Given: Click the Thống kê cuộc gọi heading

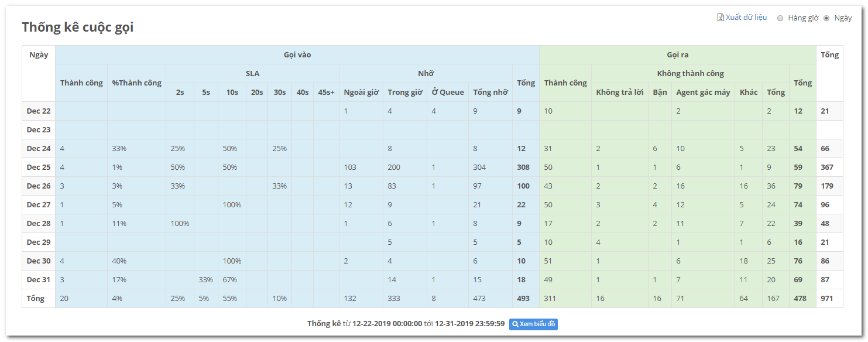Looking at the screenshot, I should pos(78,27).
